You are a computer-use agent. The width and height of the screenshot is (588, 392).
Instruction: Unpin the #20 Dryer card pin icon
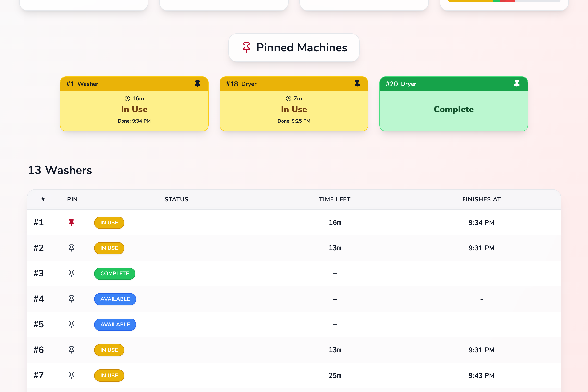click(517, 84)
